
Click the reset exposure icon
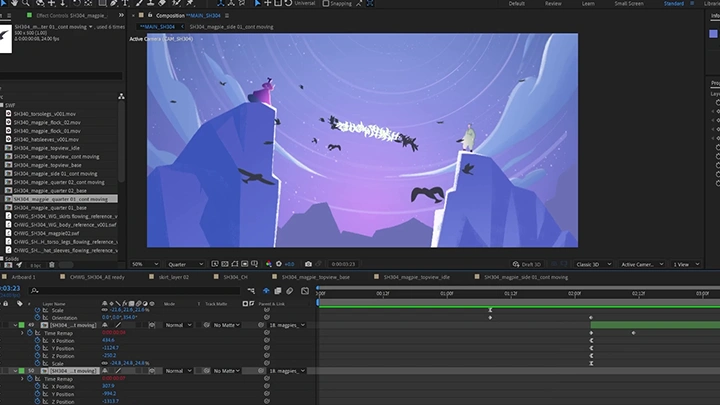(x=279, y=264)
